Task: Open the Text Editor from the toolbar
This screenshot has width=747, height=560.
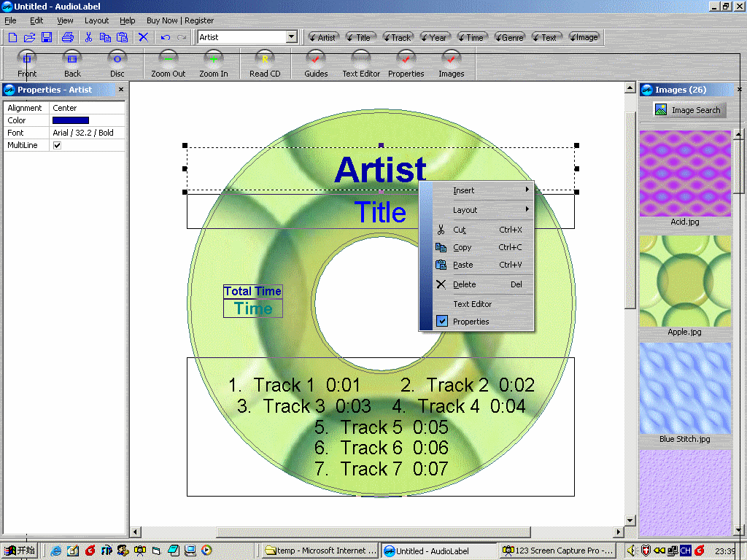Action: [x=361, y=63]
